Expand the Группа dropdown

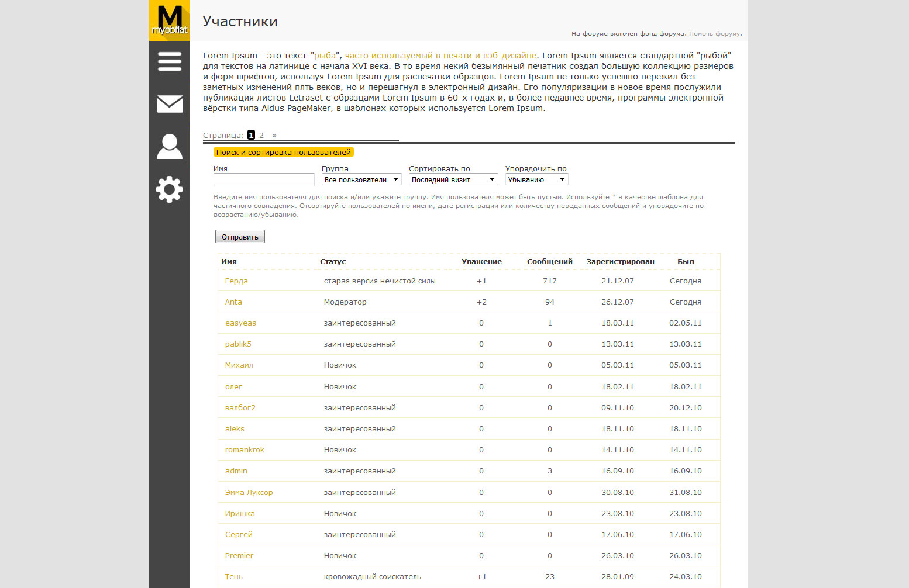coord(361,179)
